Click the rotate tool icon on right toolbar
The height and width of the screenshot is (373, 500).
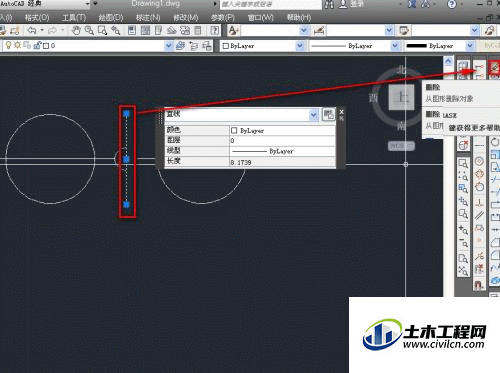(495, 142)
